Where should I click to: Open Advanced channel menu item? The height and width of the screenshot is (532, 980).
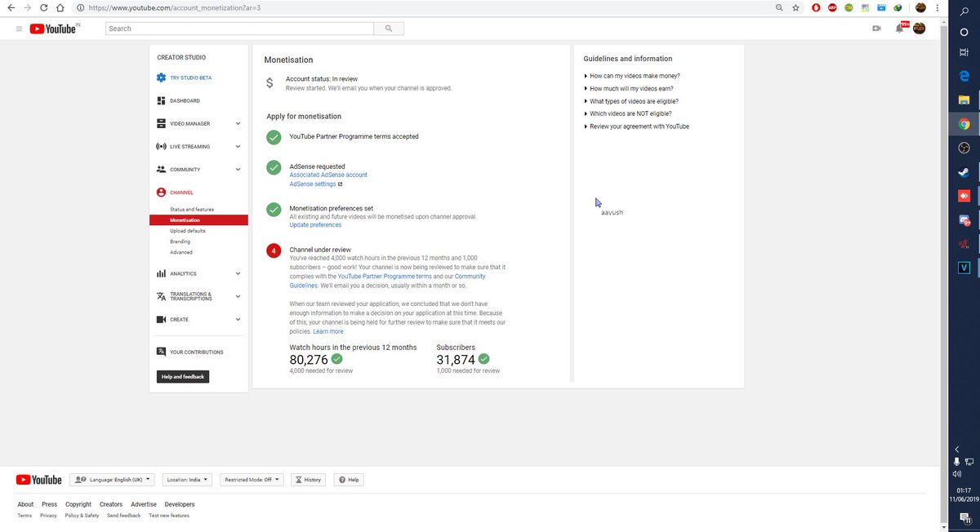(181, 252)
